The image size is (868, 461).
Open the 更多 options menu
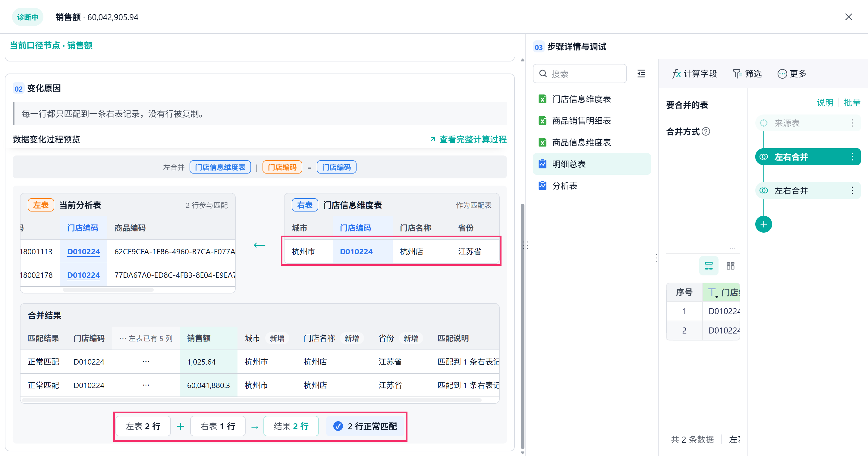click(x=791, y=74)
